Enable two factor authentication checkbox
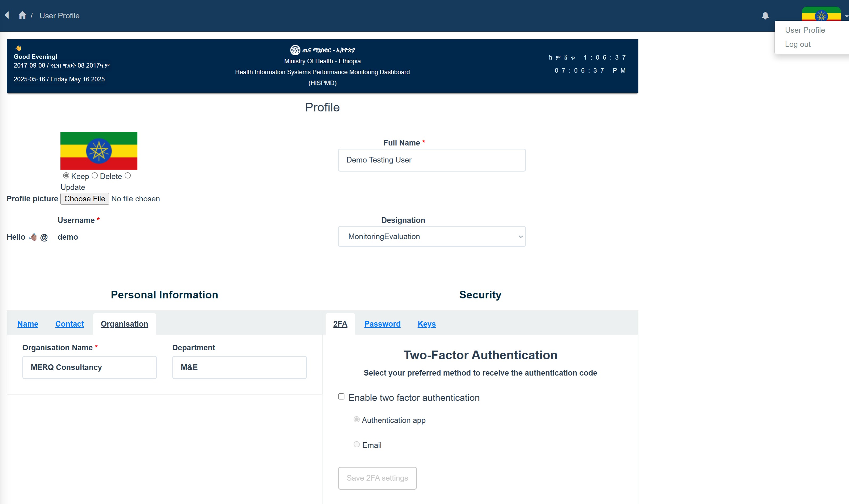The image size is (849, 504). coord(341,396)
